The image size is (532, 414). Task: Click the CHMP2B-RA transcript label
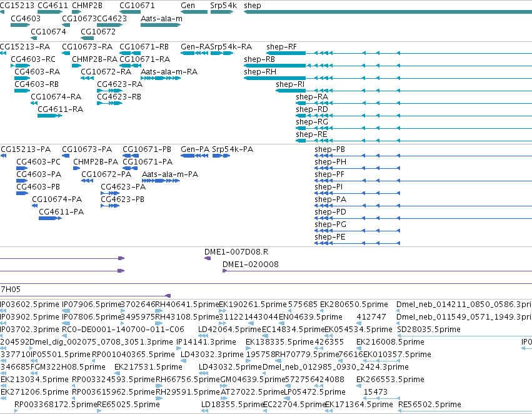[x=94, y=59]
